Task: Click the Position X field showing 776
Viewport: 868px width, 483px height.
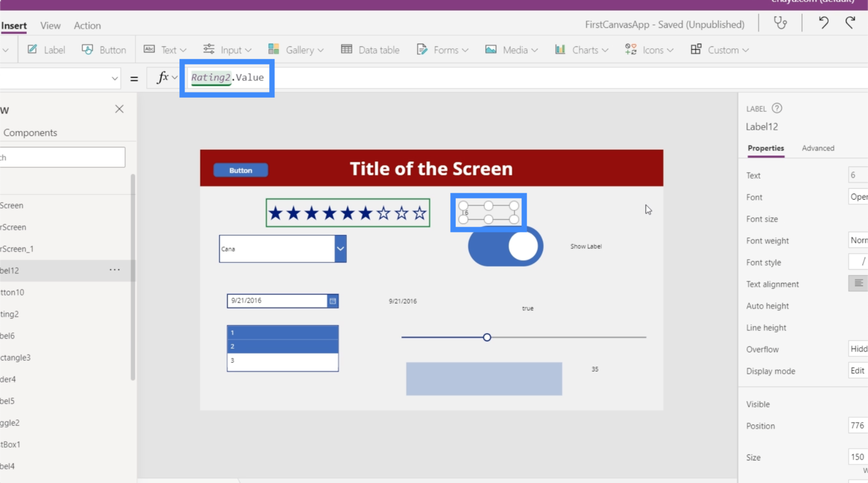Action: click(x=858, y=425)
